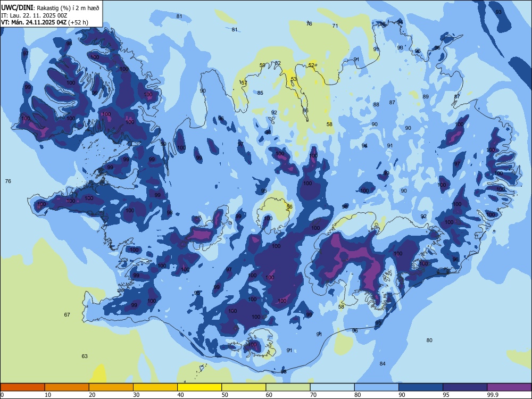This screenshot has height=399, width=532.
Task: Click the purple 99.9+ legend swatch
Action: point(509,387)
